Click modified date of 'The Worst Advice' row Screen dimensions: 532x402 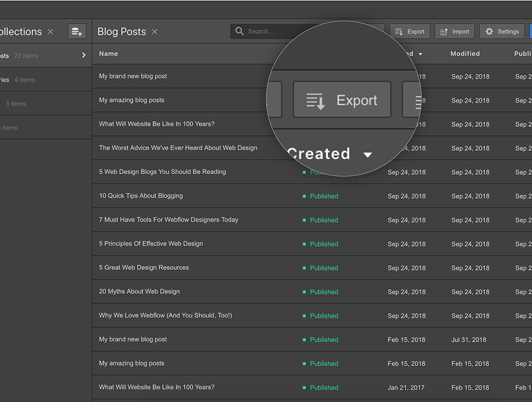tap(470, 148)
